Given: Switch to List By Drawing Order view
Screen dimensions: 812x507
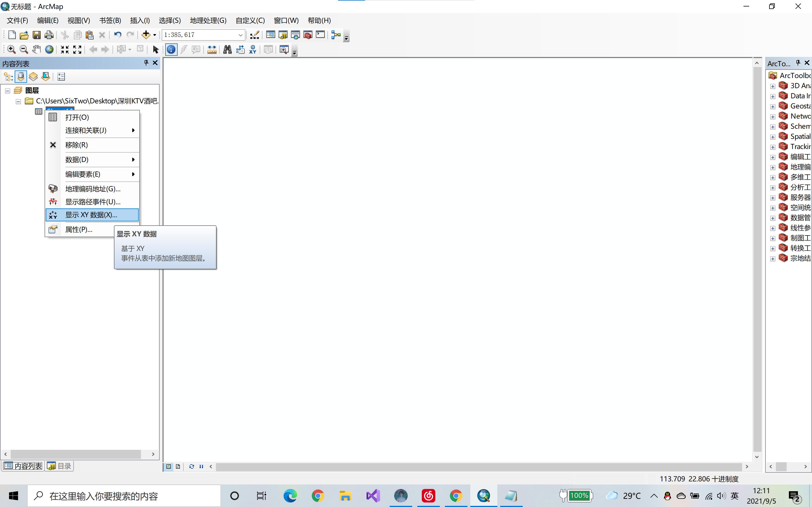Looking at the screenshot, I should click(8, 77).
